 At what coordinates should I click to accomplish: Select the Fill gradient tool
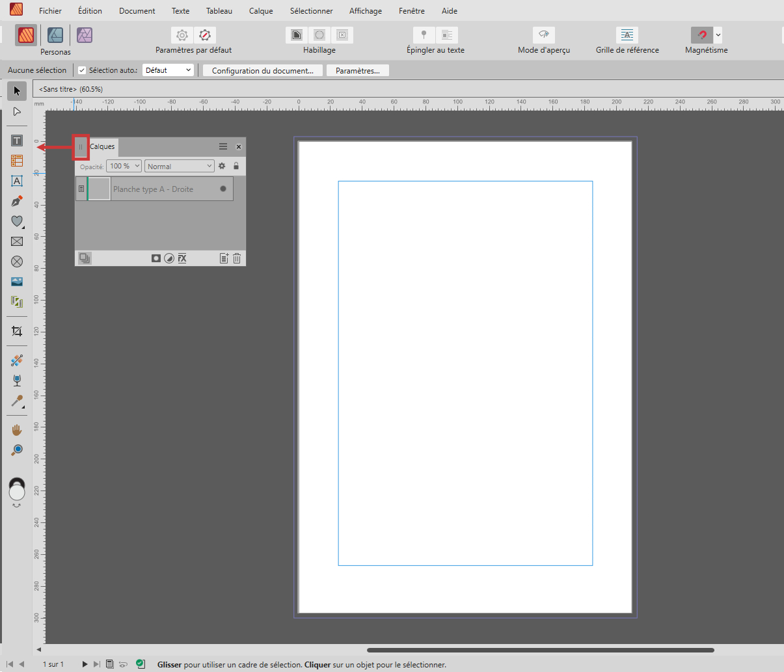tap(17, 360)
